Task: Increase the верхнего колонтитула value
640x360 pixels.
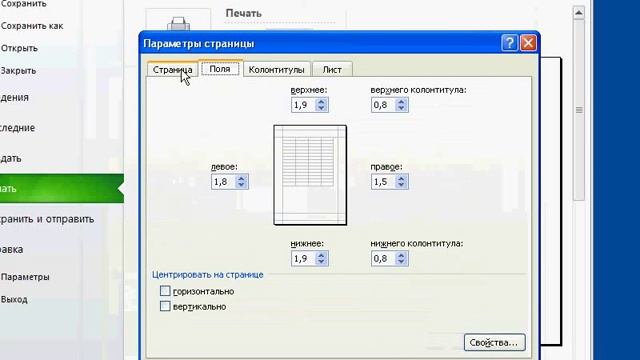Action: 401,102
